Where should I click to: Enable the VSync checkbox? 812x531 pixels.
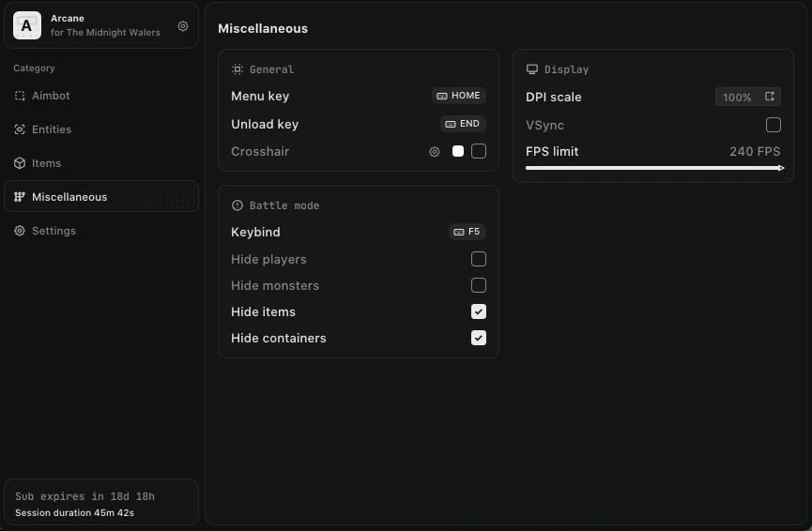pyautogui.click(x=774, y=125)
